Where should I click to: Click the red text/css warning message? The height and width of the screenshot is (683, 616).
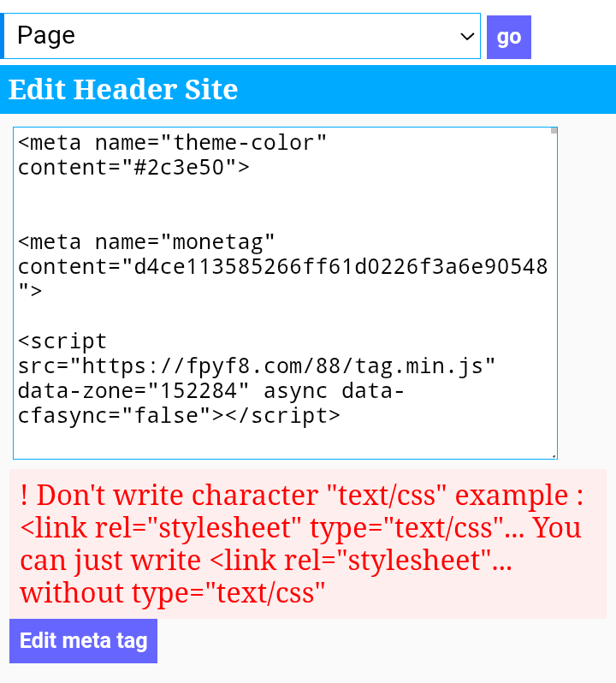308,543
